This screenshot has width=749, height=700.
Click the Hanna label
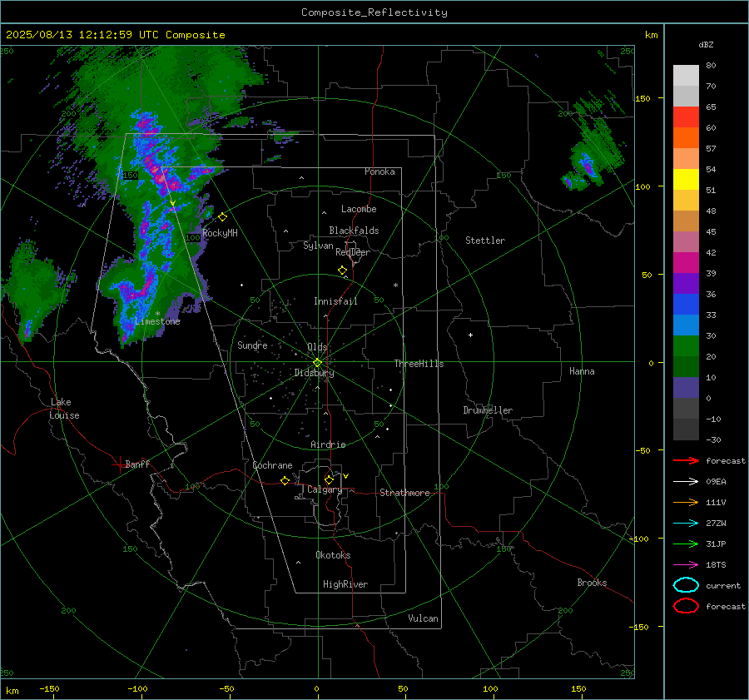coord(582,371)
